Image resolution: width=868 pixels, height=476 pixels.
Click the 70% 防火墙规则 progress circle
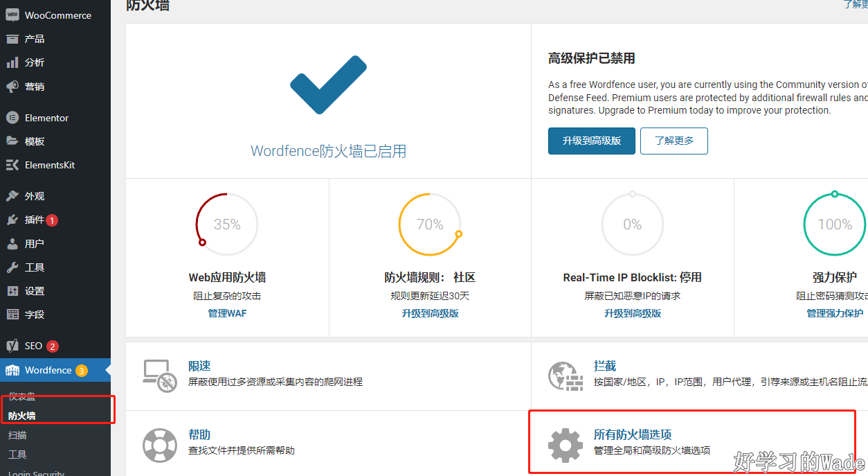430,224
